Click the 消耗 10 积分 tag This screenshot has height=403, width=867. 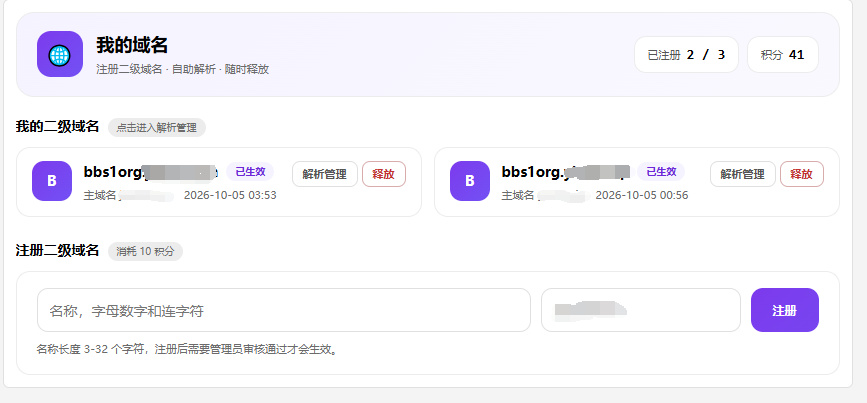coord(145,252)
